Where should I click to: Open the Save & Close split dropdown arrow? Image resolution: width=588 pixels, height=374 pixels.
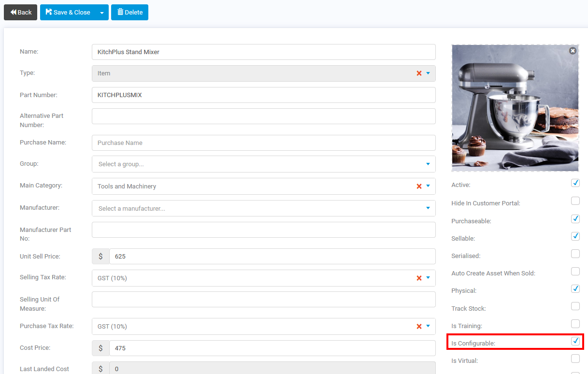(x=101, y=13)
